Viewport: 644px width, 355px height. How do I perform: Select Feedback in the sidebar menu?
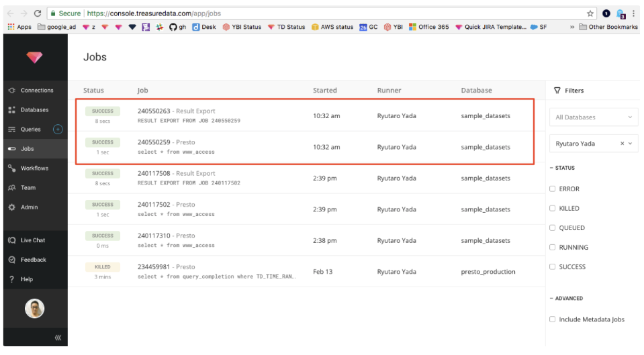coord(33,260)
